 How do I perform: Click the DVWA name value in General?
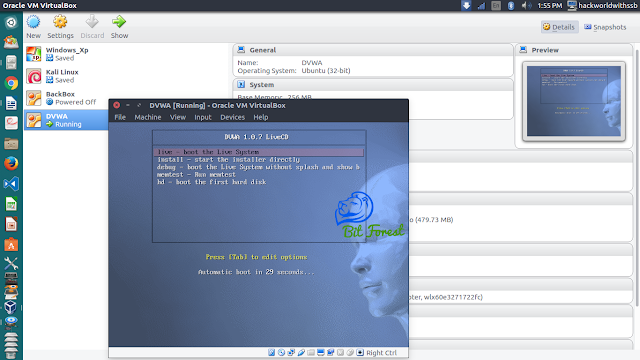click(312, 62)
